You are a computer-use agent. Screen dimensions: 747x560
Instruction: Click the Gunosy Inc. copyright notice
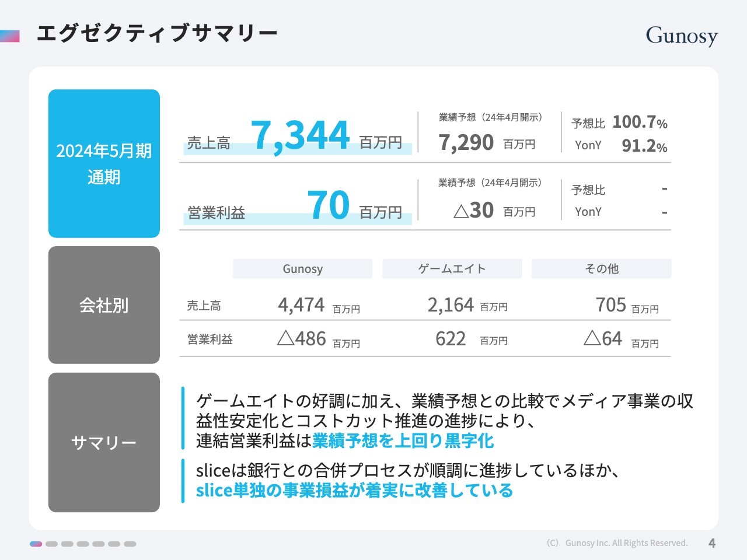(617, 543)
